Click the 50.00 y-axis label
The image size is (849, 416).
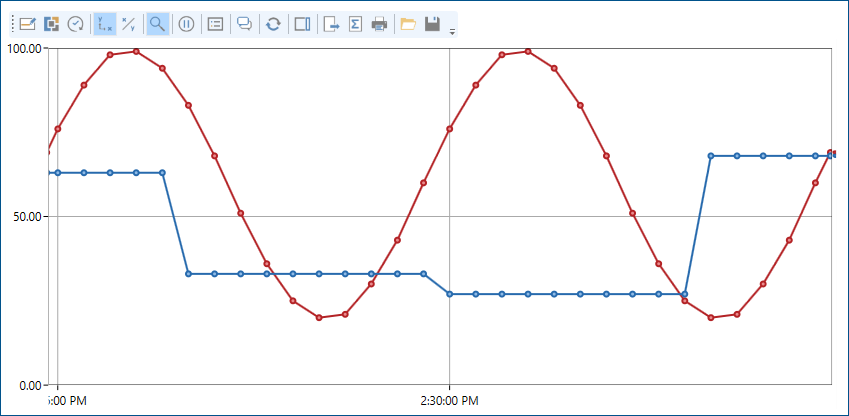[28, 217]
